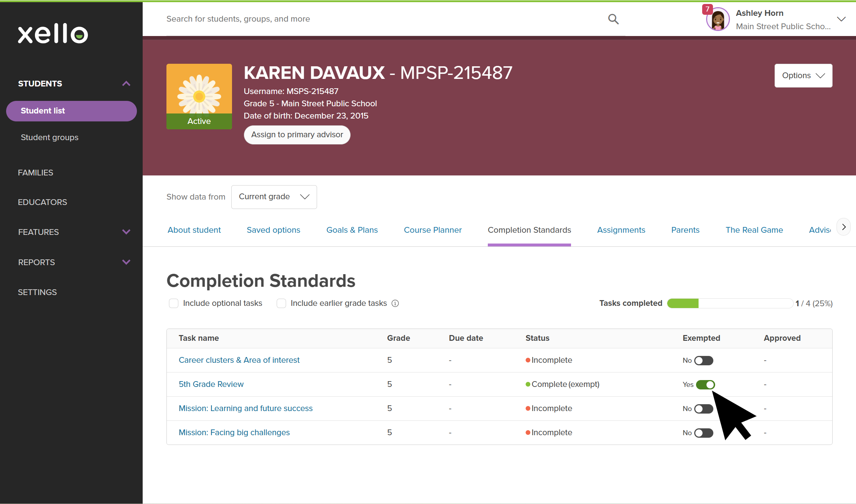
Task: Exempt Career clusters & Area of interest
Action: pos(704,360)
